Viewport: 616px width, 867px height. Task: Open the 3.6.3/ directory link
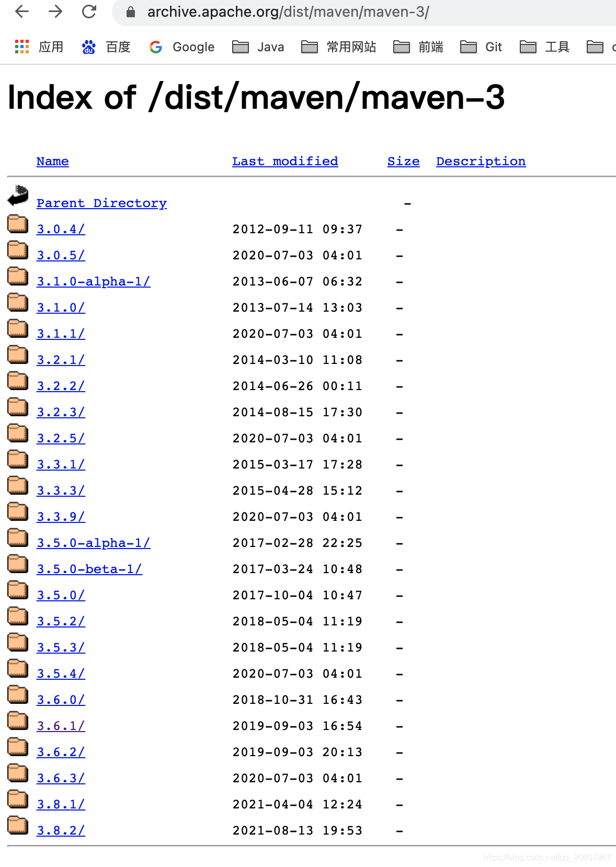click(x=61, y=778)
